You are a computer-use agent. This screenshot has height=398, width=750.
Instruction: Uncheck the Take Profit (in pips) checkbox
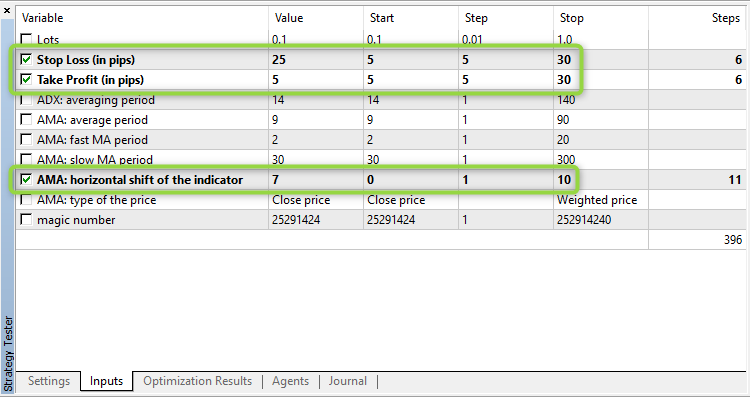tap(27, 79)
